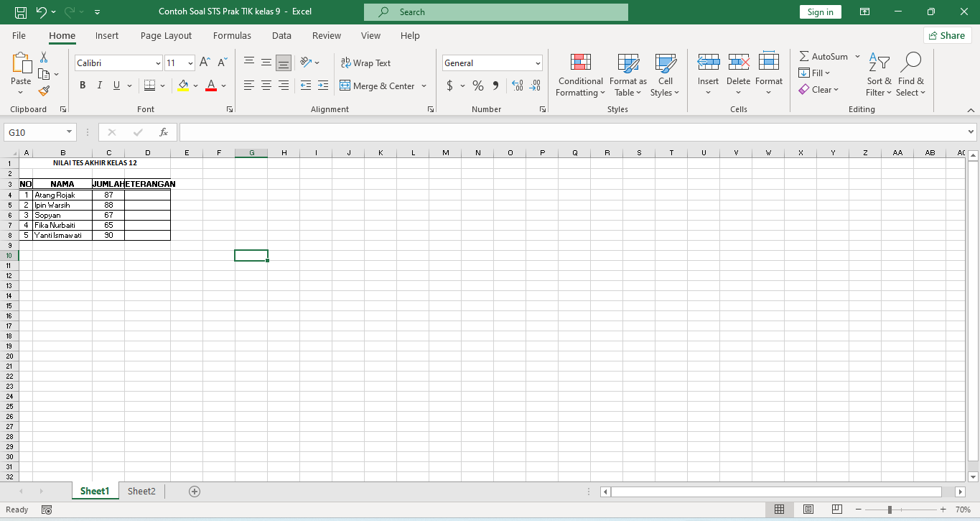Screen dimensions: 980x521
Task: Click Decrease Decimal icon
Action: click(x=535, y=86)
